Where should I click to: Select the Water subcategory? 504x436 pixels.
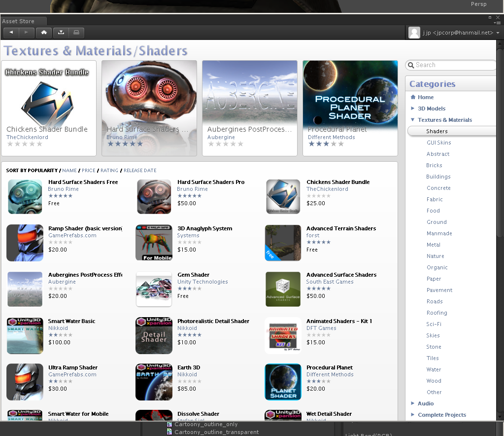pyautogui.click(x=434, y=369)
